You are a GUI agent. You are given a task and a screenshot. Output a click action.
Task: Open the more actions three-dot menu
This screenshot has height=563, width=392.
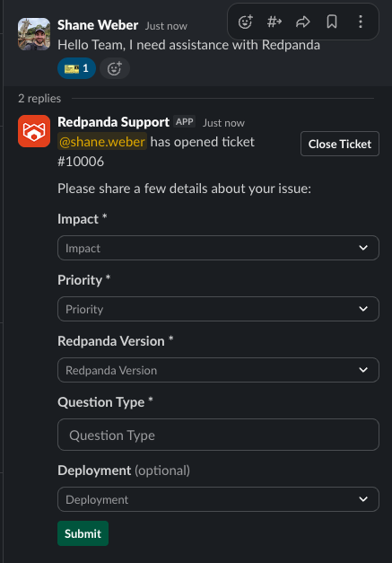pos(361,22)
